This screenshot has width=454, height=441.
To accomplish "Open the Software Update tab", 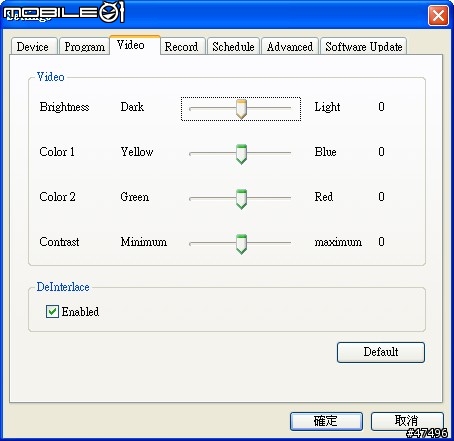I will [364, 46].
